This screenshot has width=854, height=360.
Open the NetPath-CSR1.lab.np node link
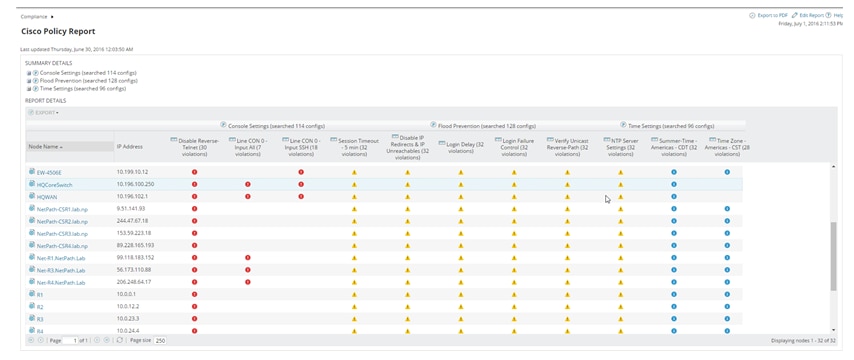(62, 209)
